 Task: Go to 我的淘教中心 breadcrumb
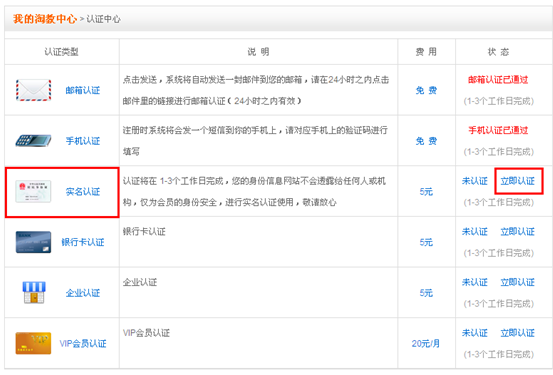45,19
